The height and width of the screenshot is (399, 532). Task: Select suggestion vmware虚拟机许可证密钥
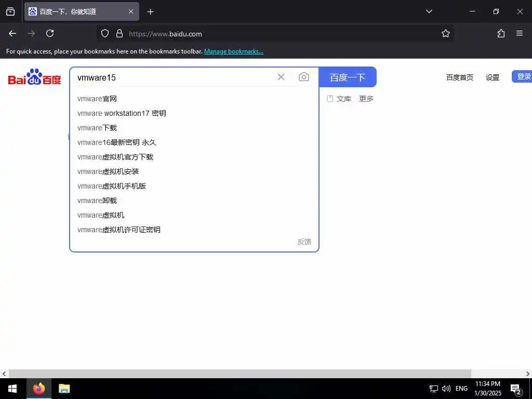pyautogui.click(x=194, y=230)
